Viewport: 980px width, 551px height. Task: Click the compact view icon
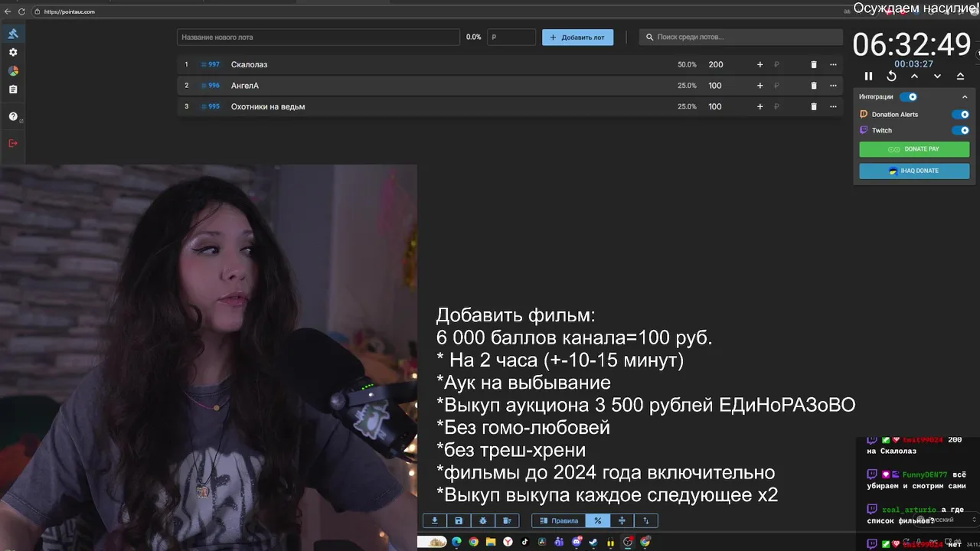click(622, 520)
